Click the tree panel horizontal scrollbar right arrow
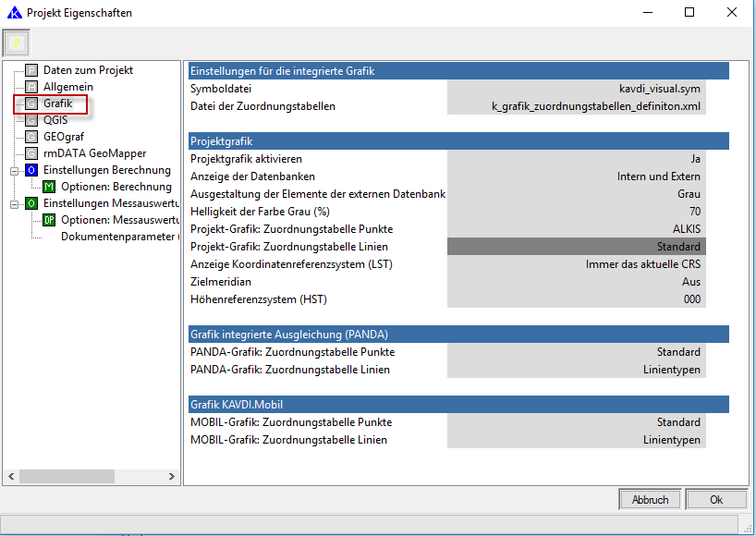Screen dimensions: 756x536 click(173, 476)
